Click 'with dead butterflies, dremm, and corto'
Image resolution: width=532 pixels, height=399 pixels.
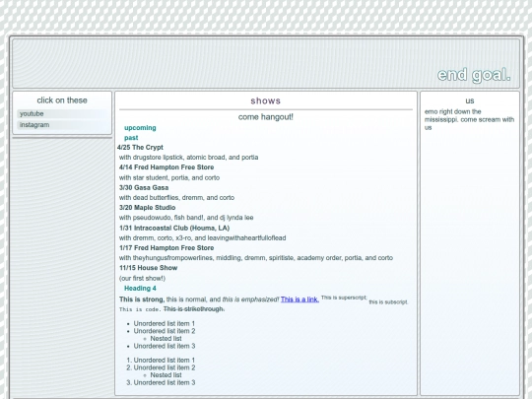coord(176,197)
